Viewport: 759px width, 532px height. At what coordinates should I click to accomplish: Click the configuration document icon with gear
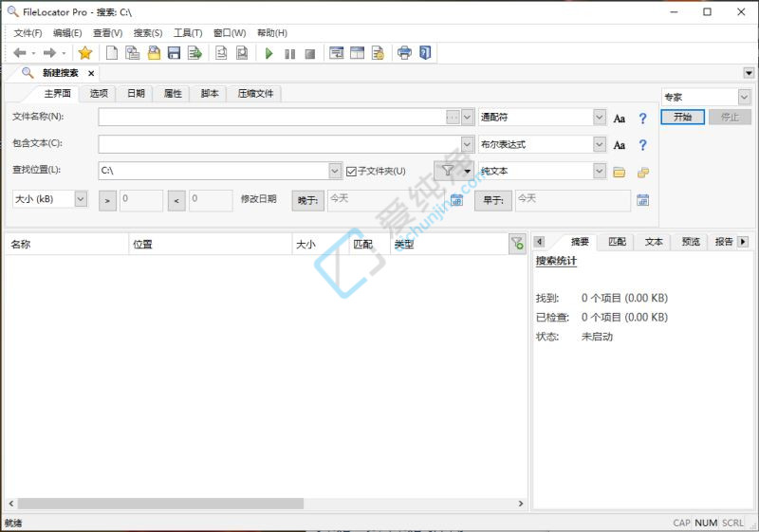378,53
